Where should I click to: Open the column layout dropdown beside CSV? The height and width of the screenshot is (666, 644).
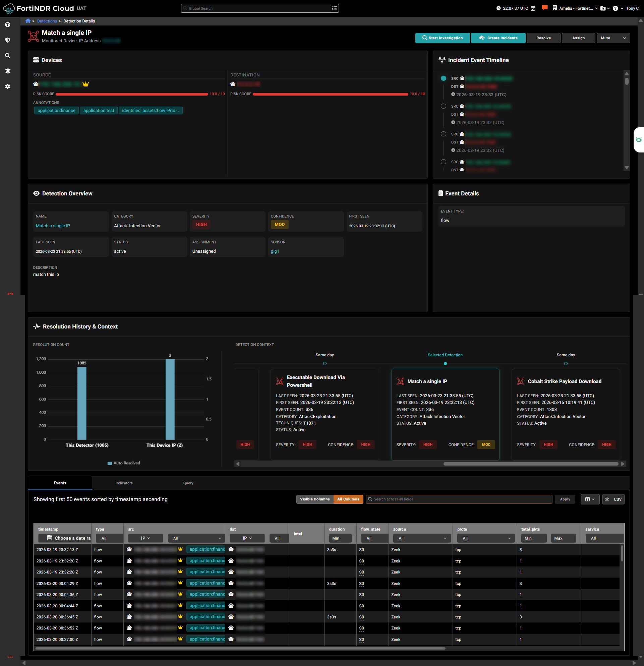coord(590,499)
